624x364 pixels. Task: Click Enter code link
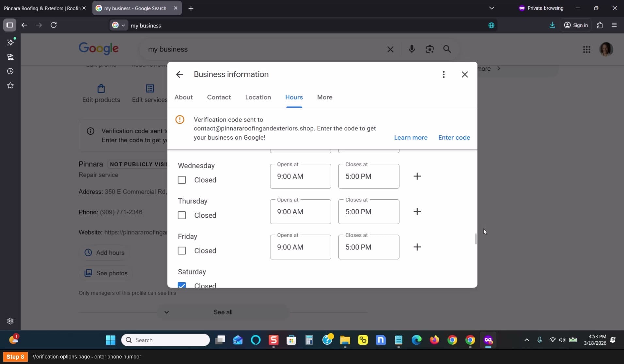pyautogui.click(x=454, y=138)
